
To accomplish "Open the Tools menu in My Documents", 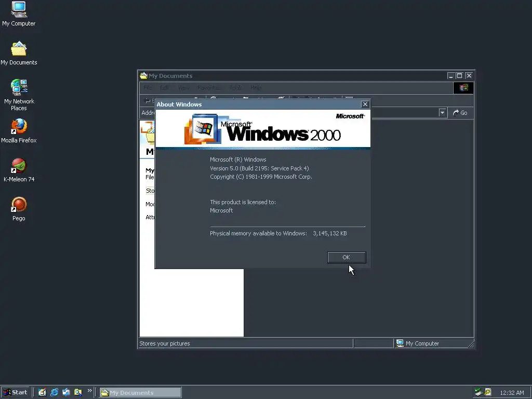I will coord(236,88).
